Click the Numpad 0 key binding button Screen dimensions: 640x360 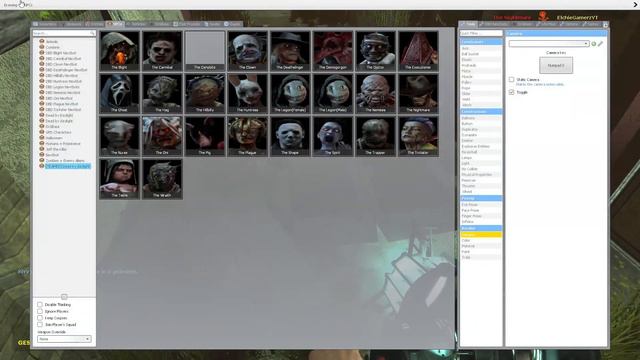pos(556,65)
